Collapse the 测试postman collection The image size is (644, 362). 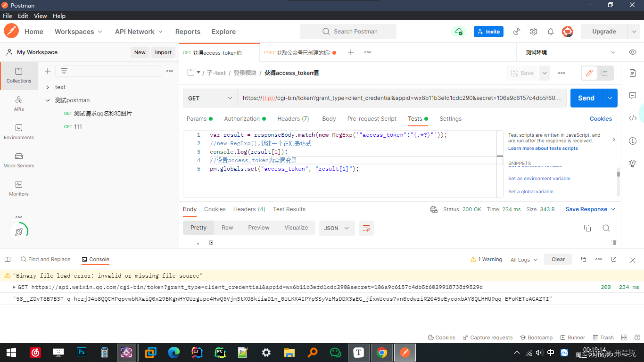coord(48,100)
